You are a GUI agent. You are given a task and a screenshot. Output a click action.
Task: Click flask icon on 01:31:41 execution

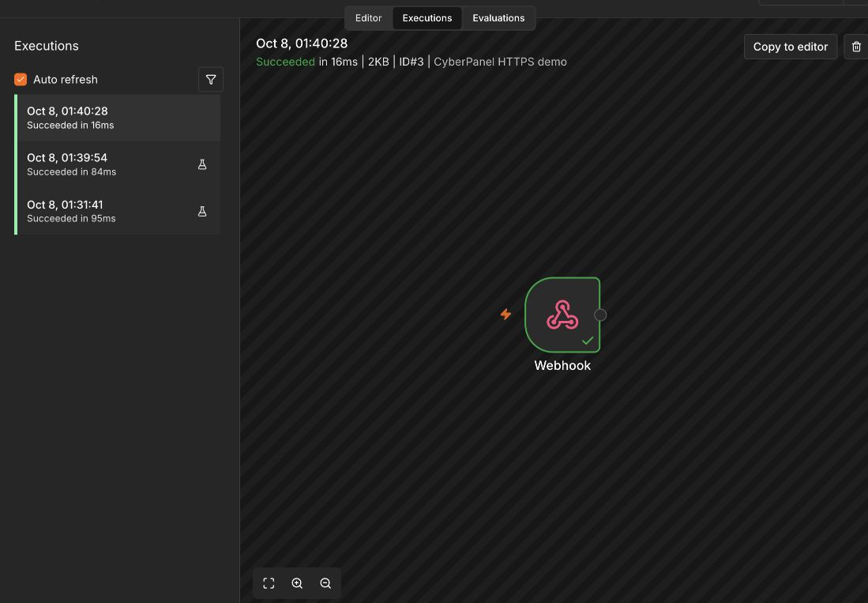tap(202, 212)
